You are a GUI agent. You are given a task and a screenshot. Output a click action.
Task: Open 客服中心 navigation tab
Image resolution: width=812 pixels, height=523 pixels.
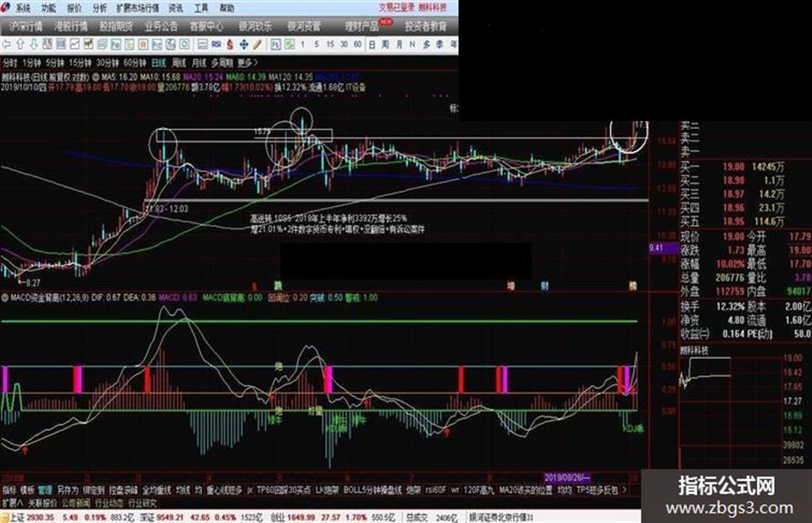[x=206, y=26]
